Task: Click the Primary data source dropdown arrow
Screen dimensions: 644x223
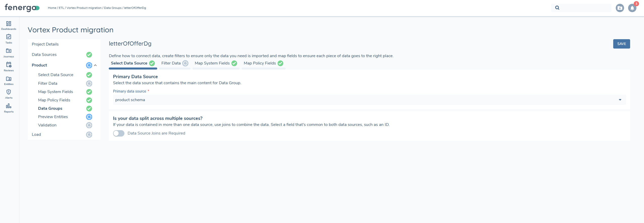Action: 620,100
